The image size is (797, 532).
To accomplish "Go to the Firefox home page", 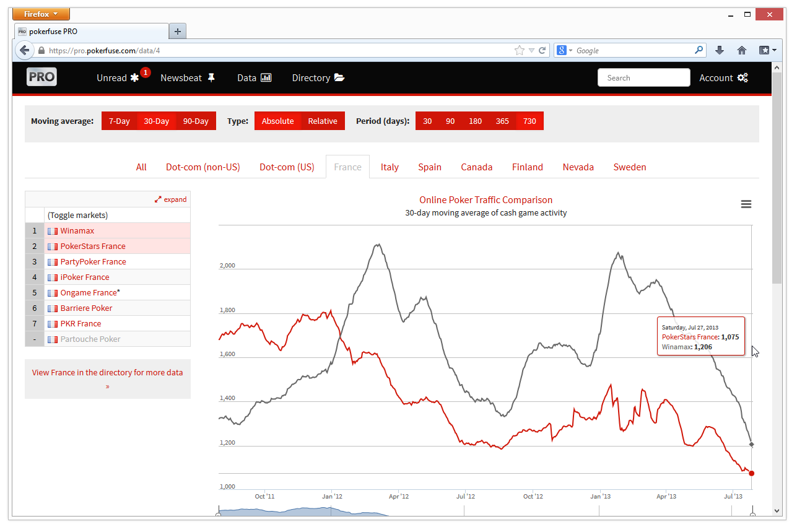I will [x=742, y=51].
